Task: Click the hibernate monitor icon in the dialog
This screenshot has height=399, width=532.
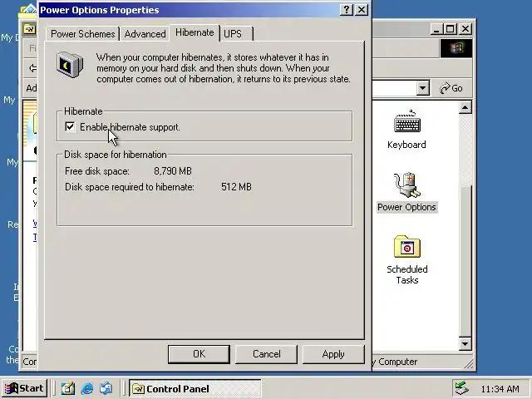Action: pyautogui.click(x=70, y=65)
